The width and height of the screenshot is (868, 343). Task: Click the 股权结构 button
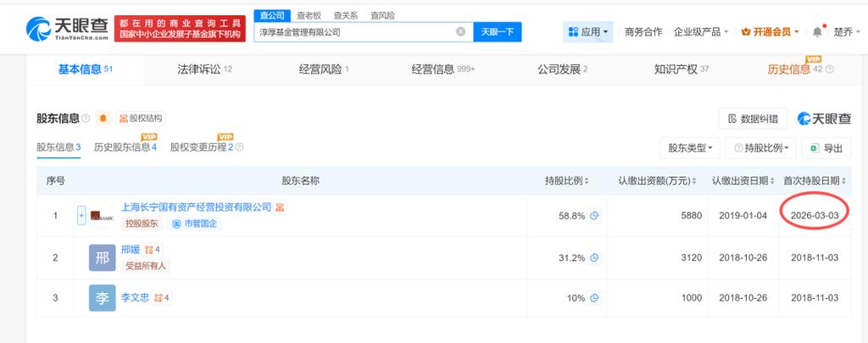pos(141,119)
